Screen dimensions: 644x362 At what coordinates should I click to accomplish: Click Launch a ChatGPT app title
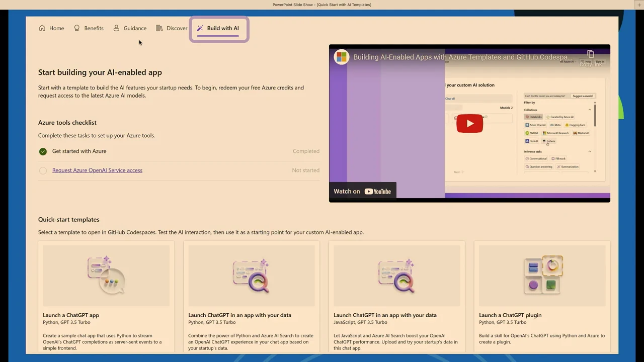71,315
